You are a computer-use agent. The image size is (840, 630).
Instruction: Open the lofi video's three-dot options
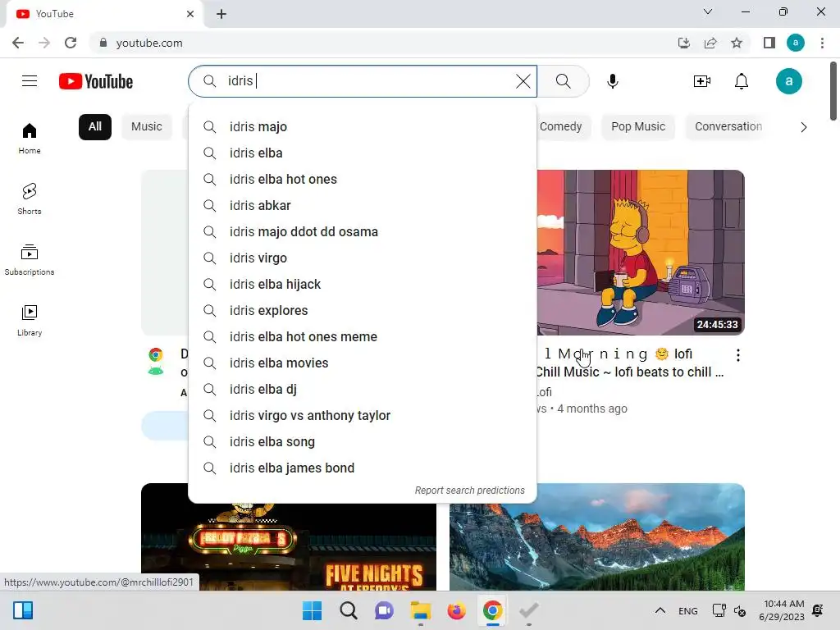[738, 355]
